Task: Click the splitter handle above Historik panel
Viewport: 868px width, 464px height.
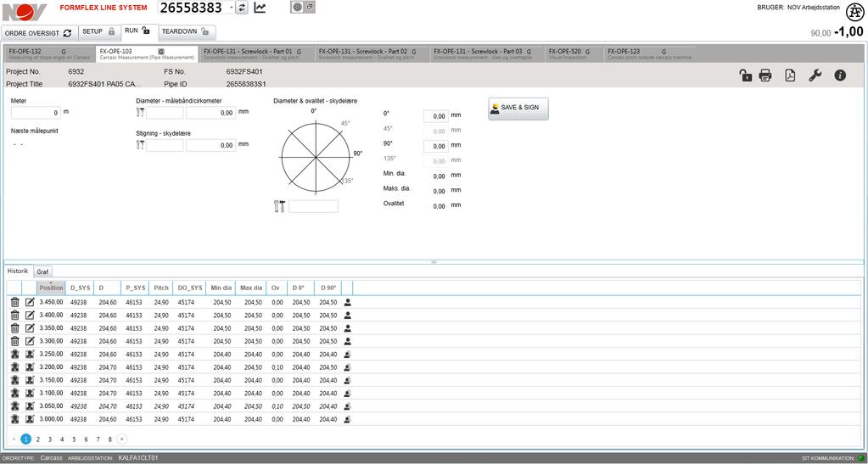Action: click(434, 261)
